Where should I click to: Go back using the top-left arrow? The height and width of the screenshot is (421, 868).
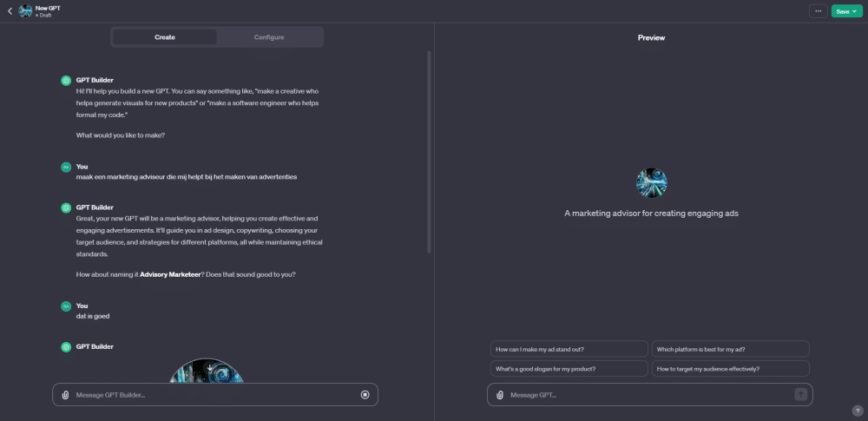(10, 11)
